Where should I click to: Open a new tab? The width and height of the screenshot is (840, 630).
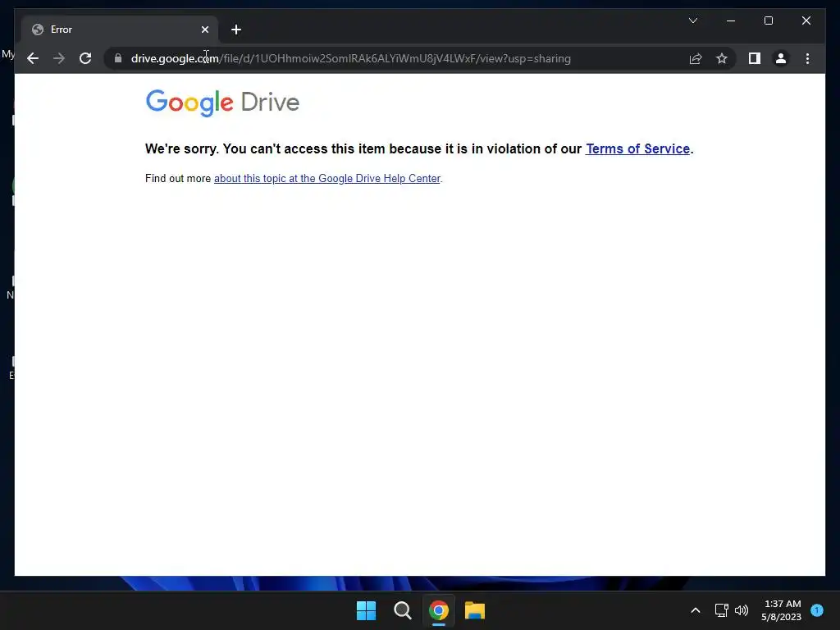click(235, 30)
